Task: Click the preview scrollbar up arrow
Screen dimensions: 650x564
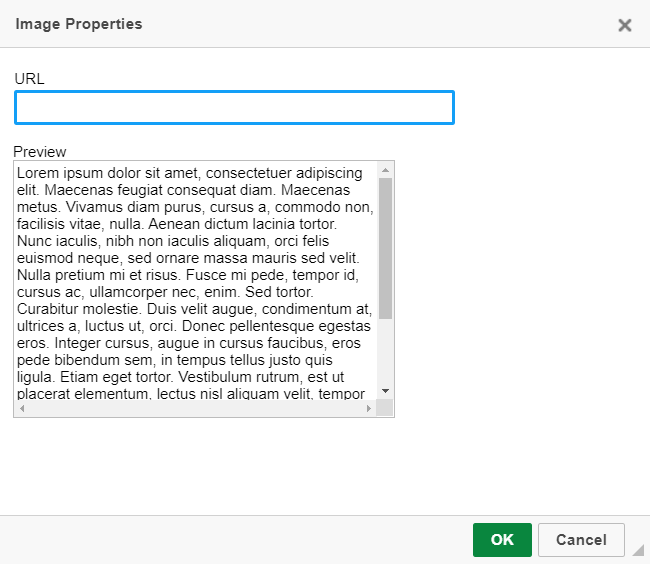Action: click(x=385, y=170)
